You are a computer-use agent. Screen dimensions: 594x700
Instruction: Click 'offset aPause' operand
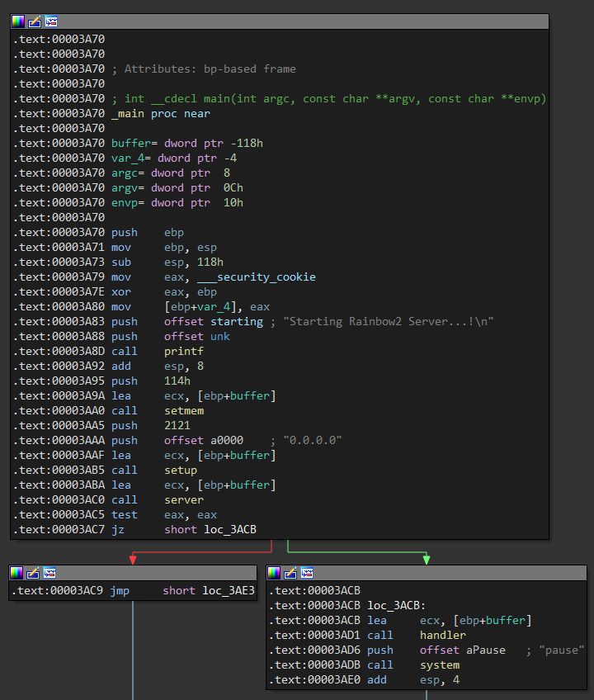coord(463,650)
